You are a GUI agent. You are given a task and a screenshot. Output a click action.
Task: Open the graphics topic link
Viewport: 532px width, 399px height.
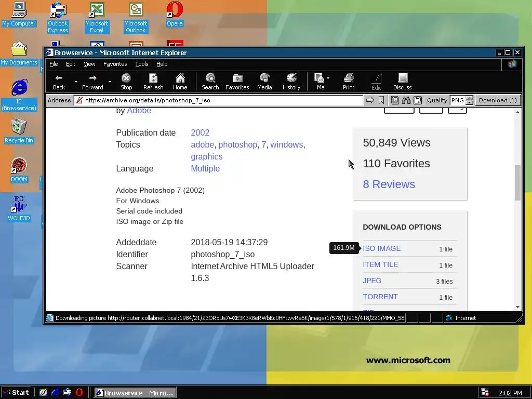pos(207,156)
